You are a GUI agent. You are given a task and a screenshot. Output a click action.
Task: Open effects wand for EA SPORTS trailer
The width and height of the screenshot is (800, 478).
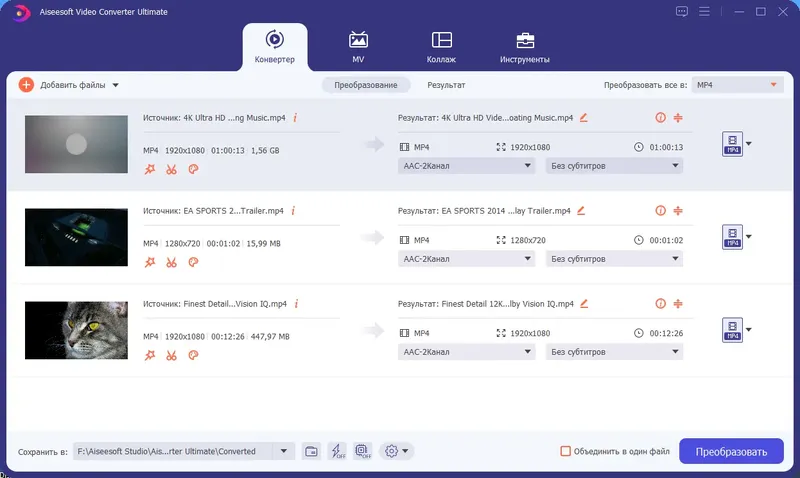point(149,262)
